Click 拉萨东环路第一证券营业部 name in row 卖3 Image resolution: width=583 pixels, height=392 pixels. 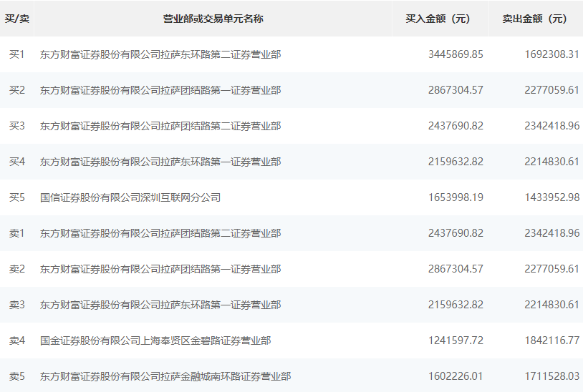(160, 305)
